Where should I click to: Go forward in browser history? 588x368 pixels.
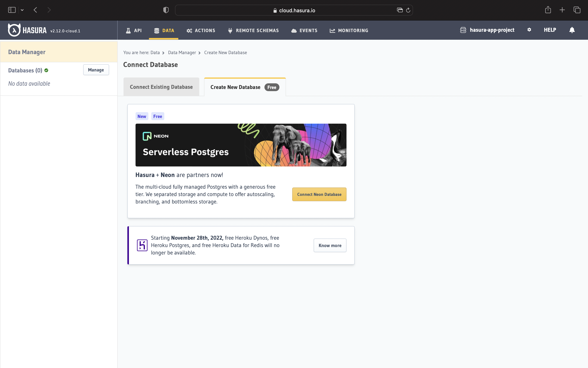[49, 10]
